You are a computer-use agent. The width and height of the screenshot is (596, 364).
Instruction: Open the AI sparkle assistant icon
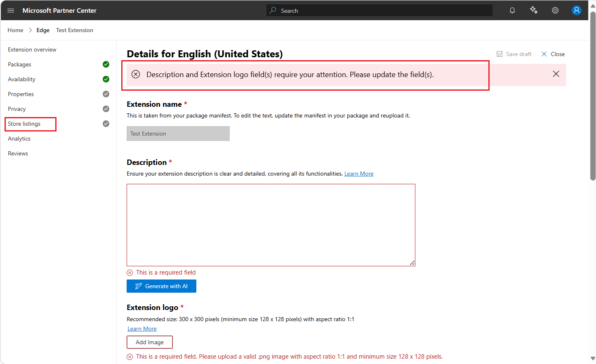[x=534, y=10]
